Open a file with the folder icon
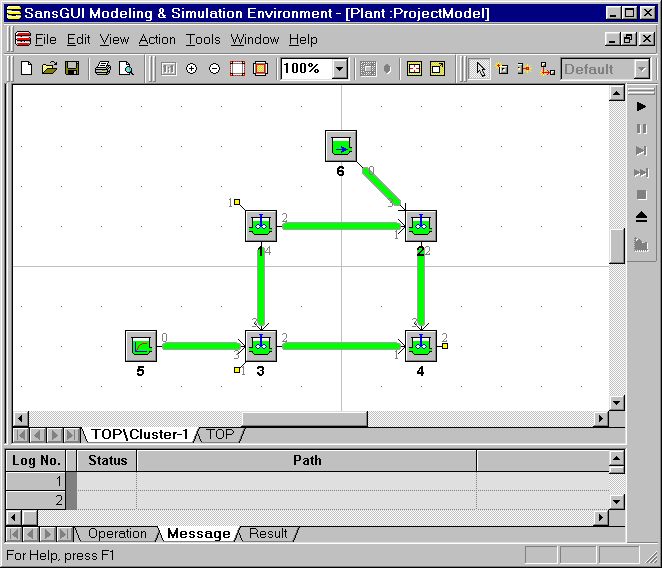The image size is (662, 568). click(x=49, y=69)
